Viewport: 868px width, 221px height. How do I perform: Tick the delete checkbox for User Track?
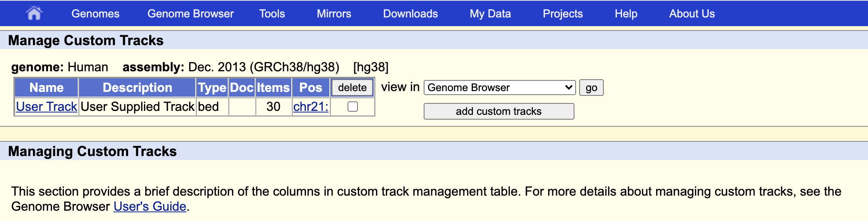pos(353,107)
